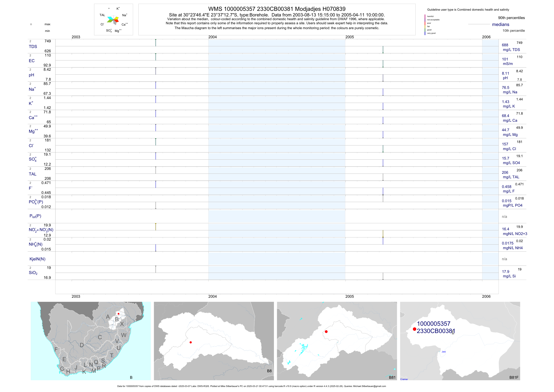Viewport: 554px width, 392px height.
Task: Click red site dot on South Africa map
Action: (118, 314)
